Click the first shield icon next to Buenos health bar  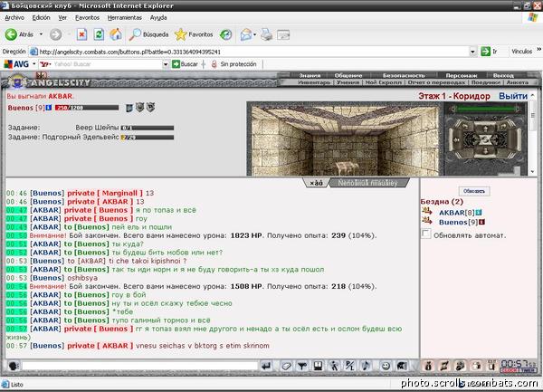point(129,108)
